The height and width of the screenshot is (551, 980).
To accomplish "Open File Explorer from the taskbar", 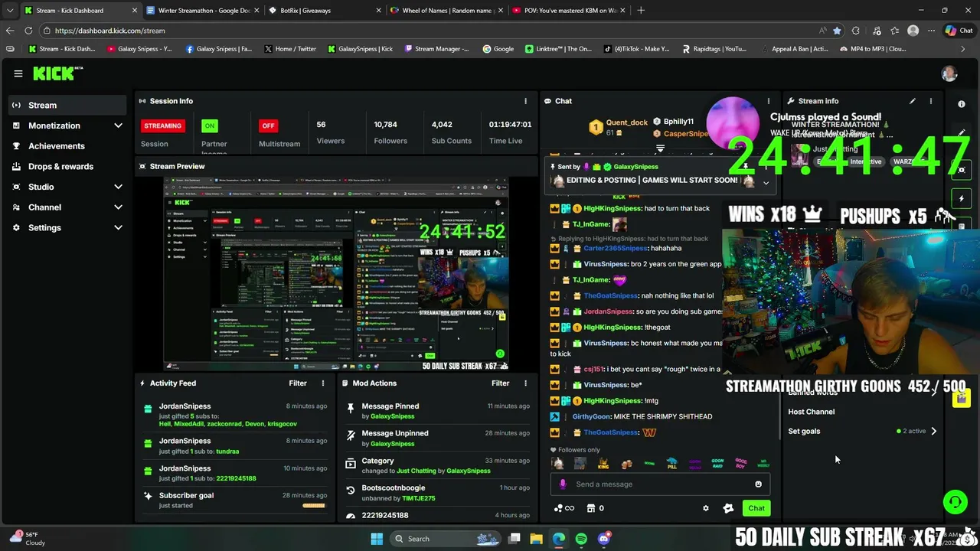I will coord(536,539).
